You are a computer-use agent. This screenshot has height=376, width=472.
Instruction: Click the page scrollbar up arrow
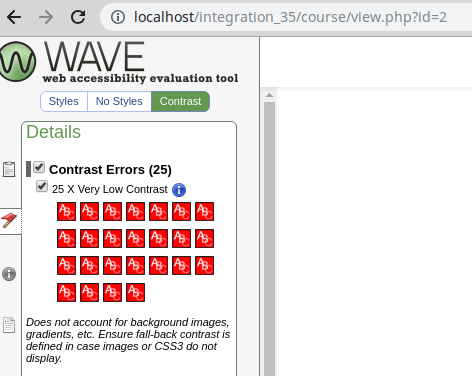click(x=269, y=95)
